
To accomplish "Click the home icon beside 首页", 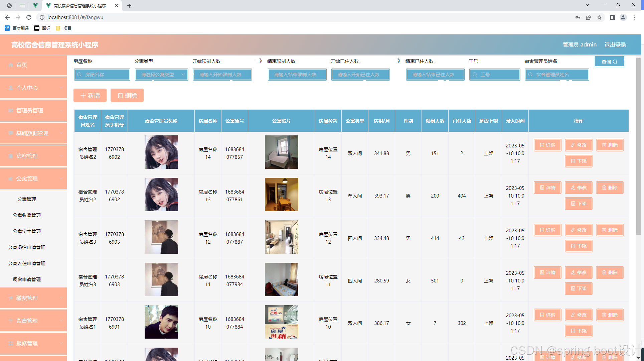I will (11, 65).
